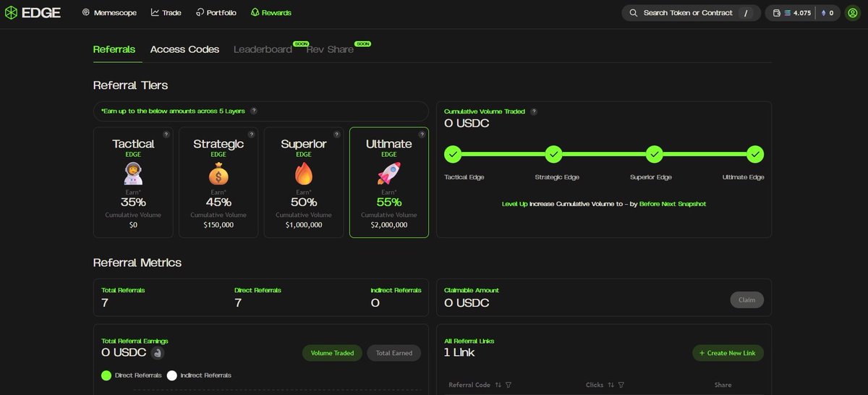Click the Before Next Snapshot text
This screenshot has width=868, height=395.
pyautogui.click(x=673, y=204)
